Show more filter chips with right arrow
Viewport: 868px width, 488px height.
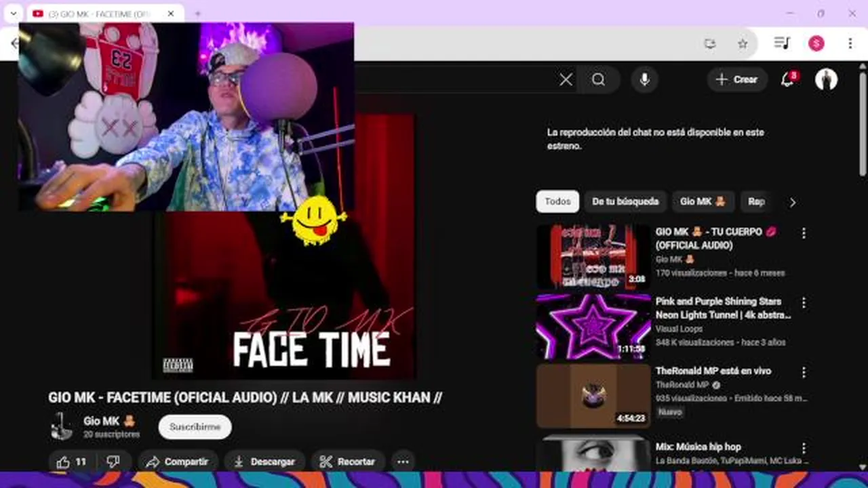click(x=792, y=202)
